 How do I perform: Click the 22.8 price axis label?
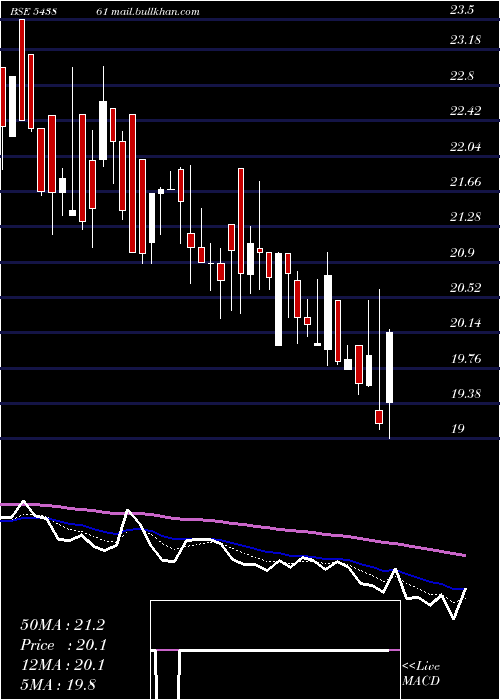(x=464, y=75)
